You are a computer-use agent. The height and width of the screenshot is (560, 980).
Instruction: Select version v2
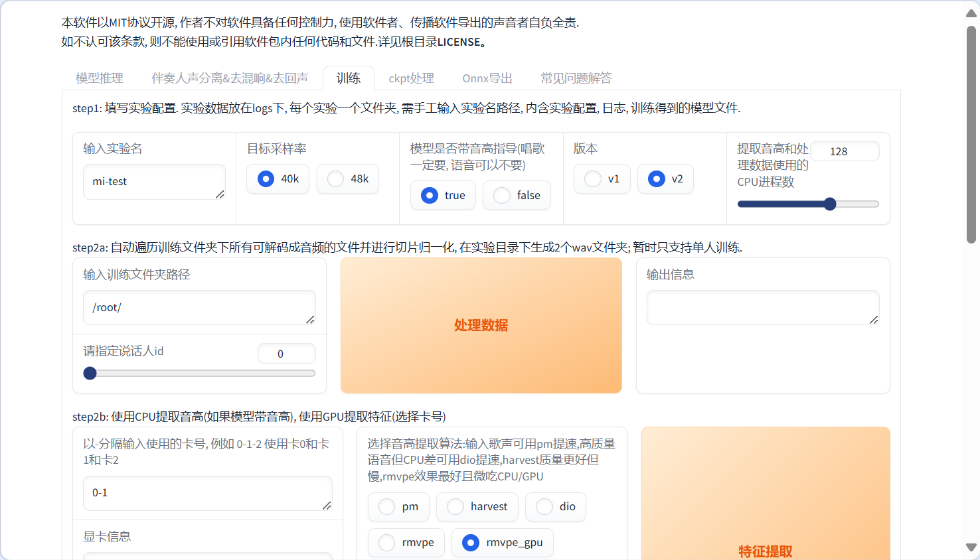(x=665, y=179)
